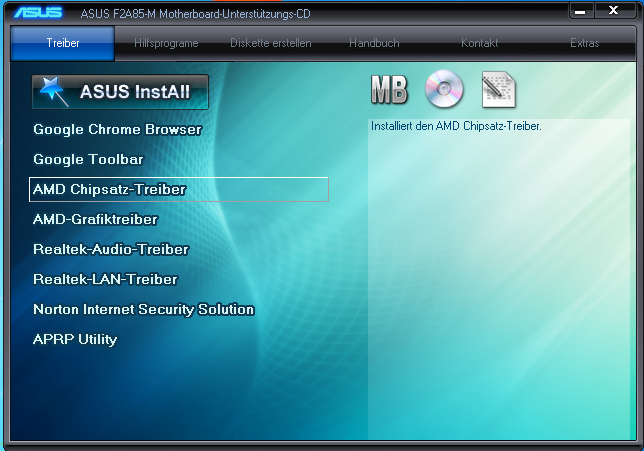The image size is (644, 451).
Task: Launch ASUS InstAll button
Action: 120,92
